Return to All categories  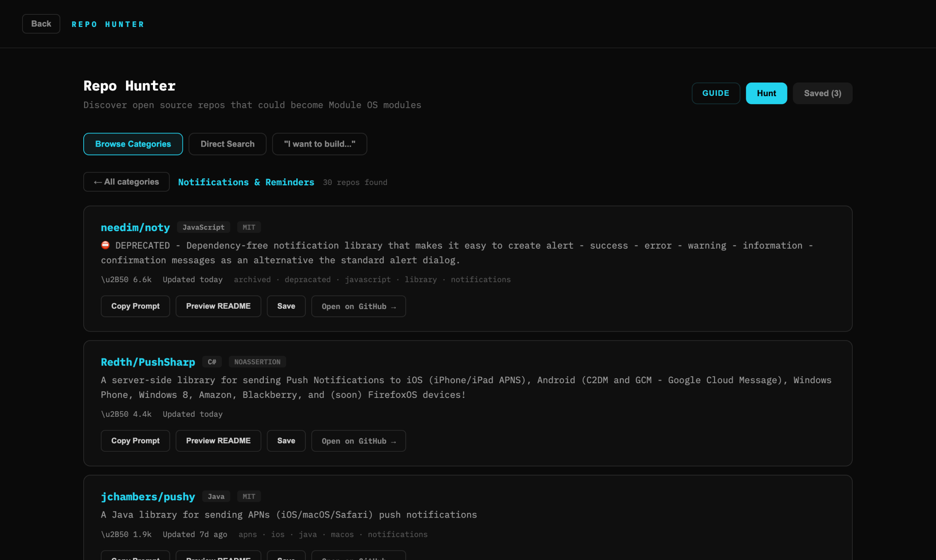126,182
